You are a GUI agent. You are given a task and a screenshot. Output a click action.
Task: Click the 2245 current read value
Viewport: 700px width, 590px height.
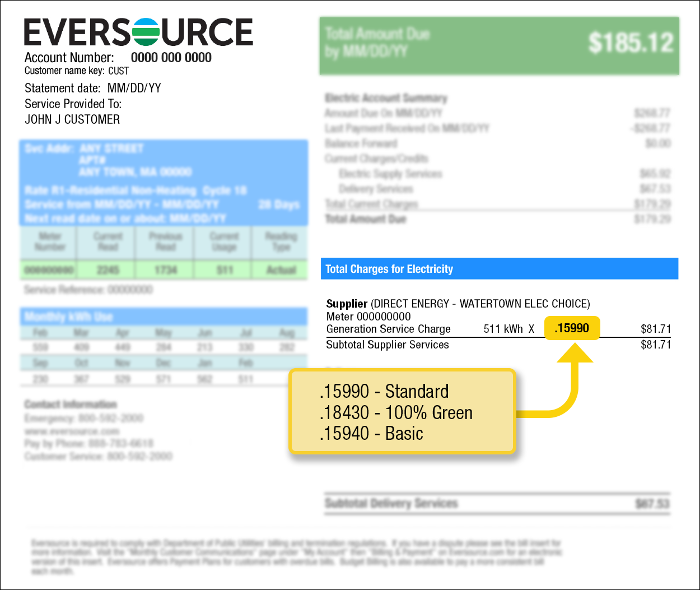tap(108, 270)
